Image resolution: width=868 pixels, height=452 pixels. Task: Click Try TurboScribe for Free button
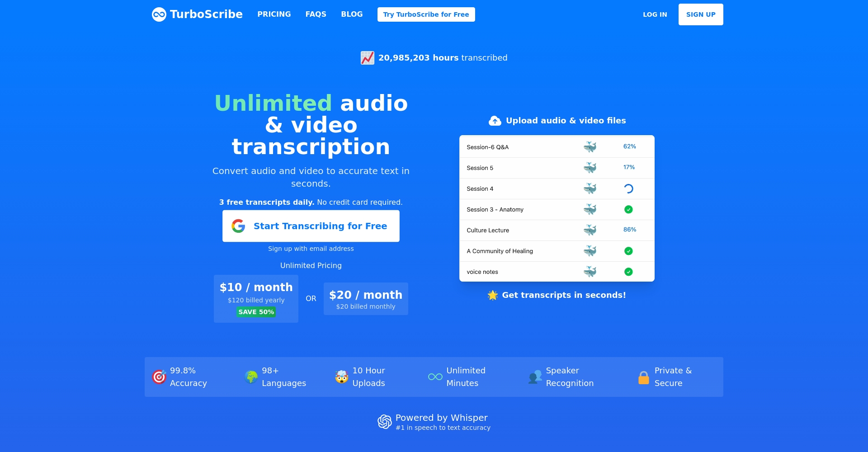pyautogui.click(x=426, y=14)
